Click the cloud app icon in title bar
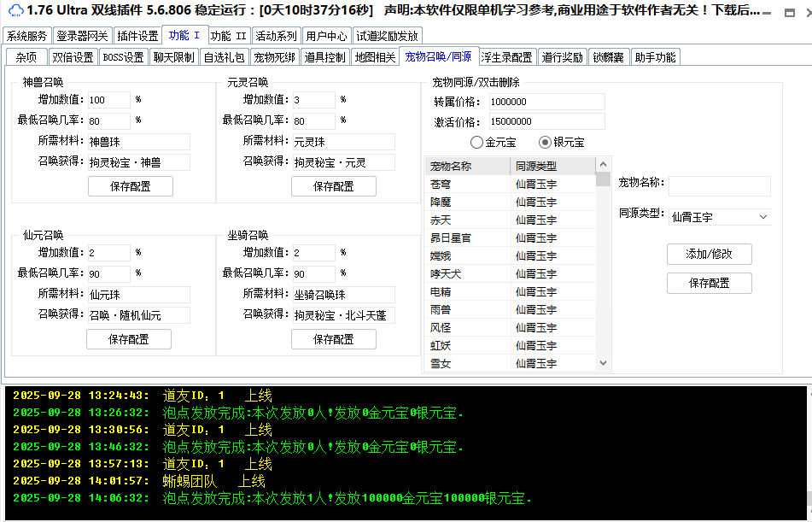 [15, 10]
